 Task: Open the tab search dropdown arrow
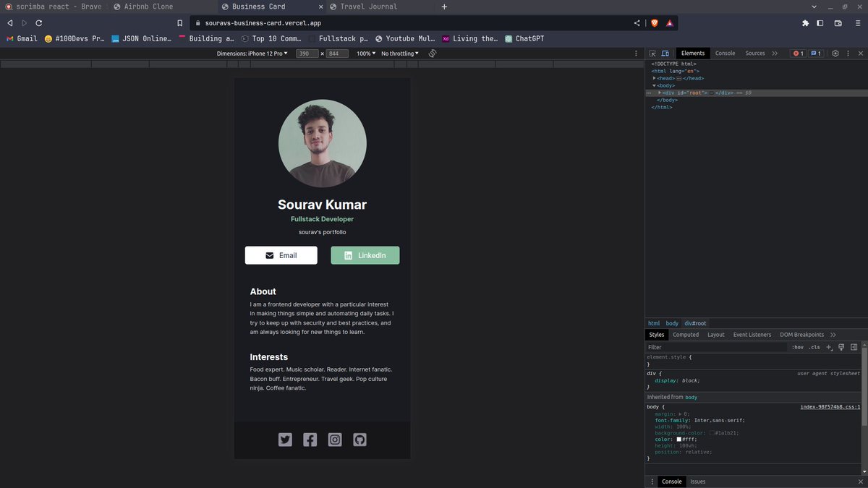(815, 7)
